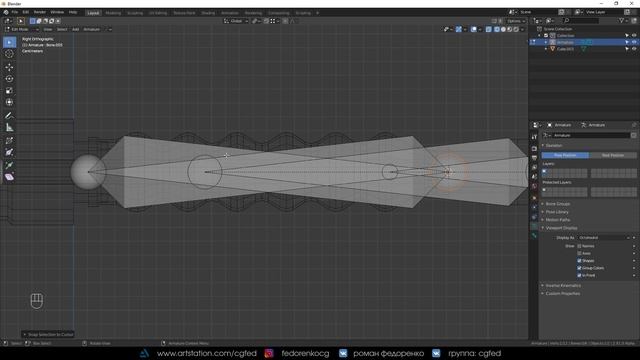Select the Rotate tool
The image size is (640, 360).
9,79
